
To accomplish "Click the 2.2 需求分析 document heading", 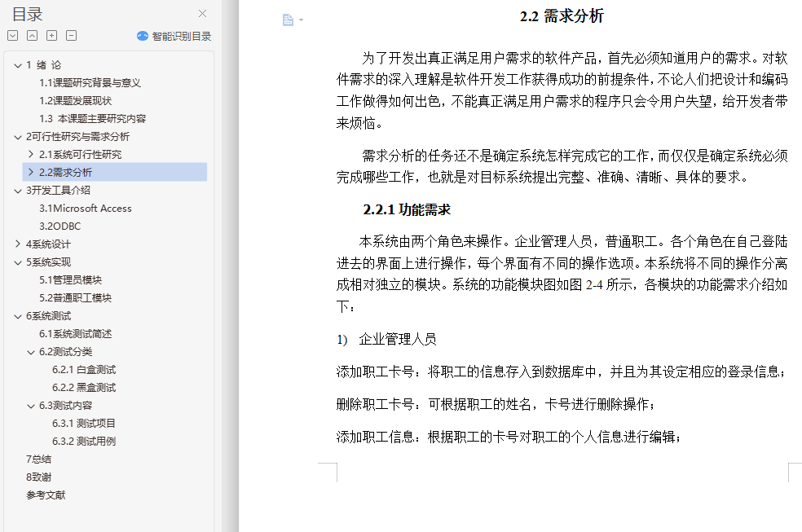I will pyautogui.click(x=562, y=15).
